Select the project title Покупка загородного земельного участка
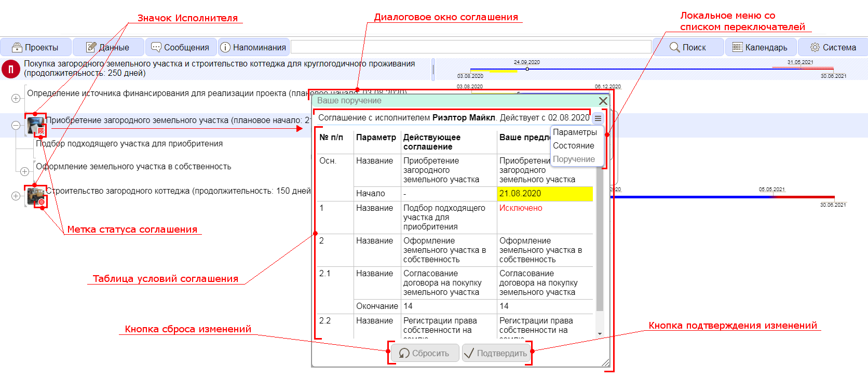 (220, 69)
